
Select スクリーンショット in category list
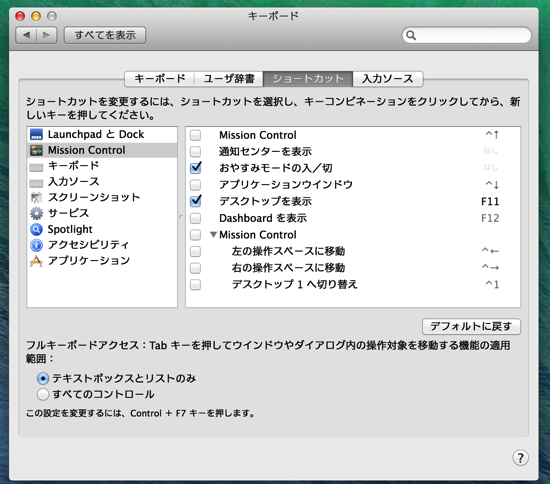102,198
